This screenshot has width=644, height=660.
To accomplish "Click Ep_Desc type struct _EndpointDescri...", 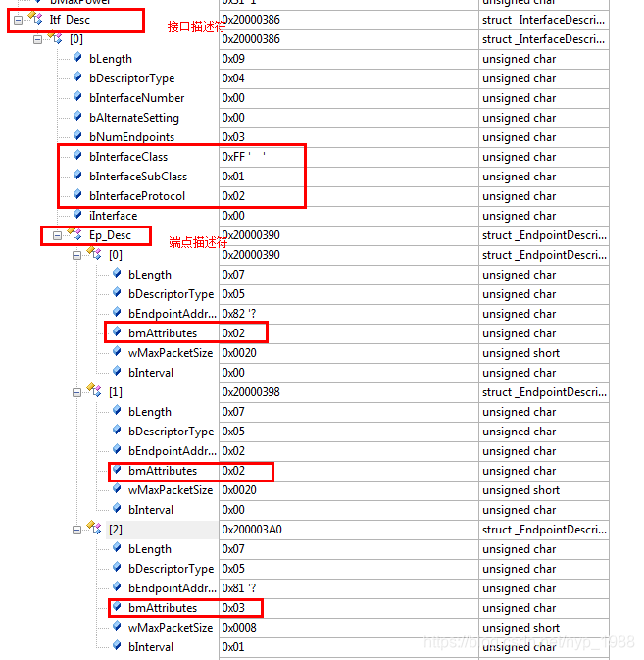I will (544, 235).
